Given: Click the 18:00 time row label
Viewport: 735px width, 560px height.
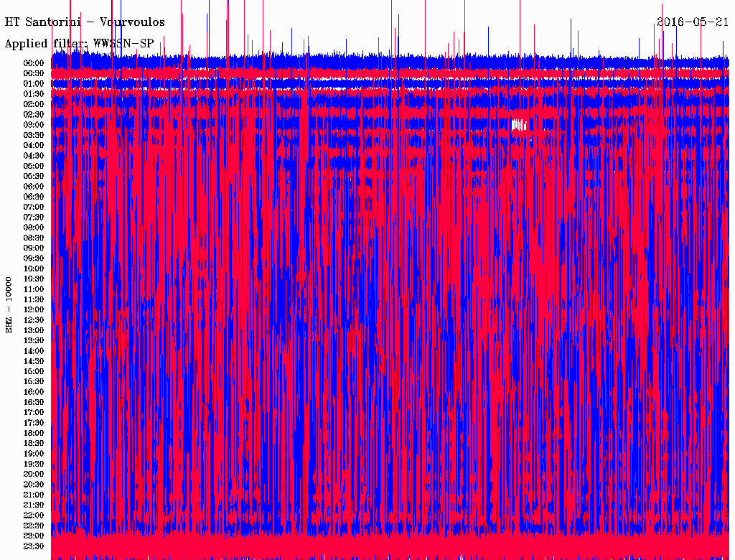Looking at the screenshot, I should 34,433.
